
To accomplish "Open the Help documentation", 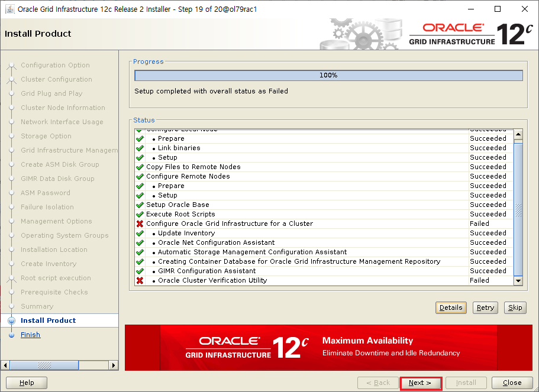I will click(27, 383).
